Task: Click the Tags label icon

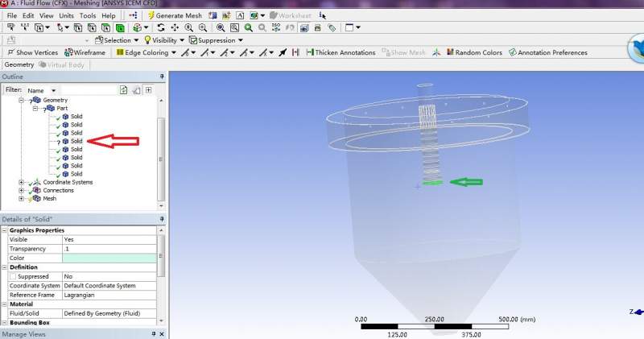Action: tap(332, 27)
